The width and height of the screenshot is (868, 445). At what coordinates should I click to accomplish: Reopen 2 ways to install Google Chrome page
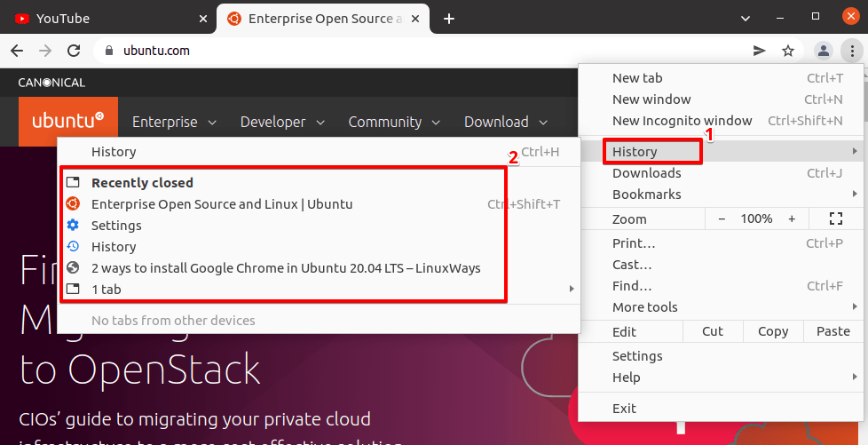tap(319, 267)
